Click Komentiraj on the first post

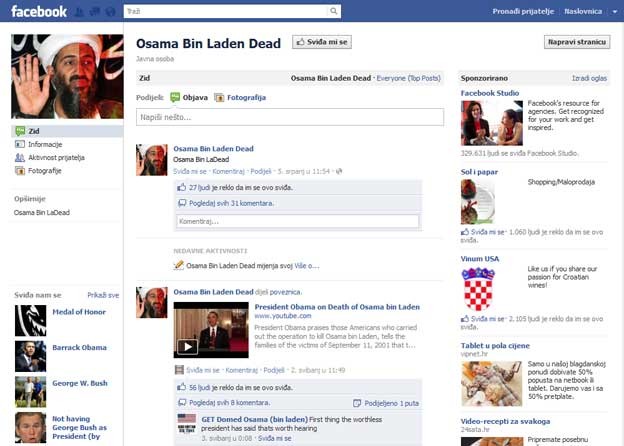tap(228, 171)
